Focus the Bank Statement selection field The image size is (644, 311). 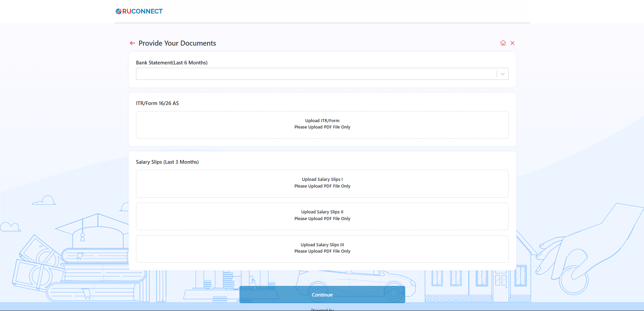(x=316, y=74)
